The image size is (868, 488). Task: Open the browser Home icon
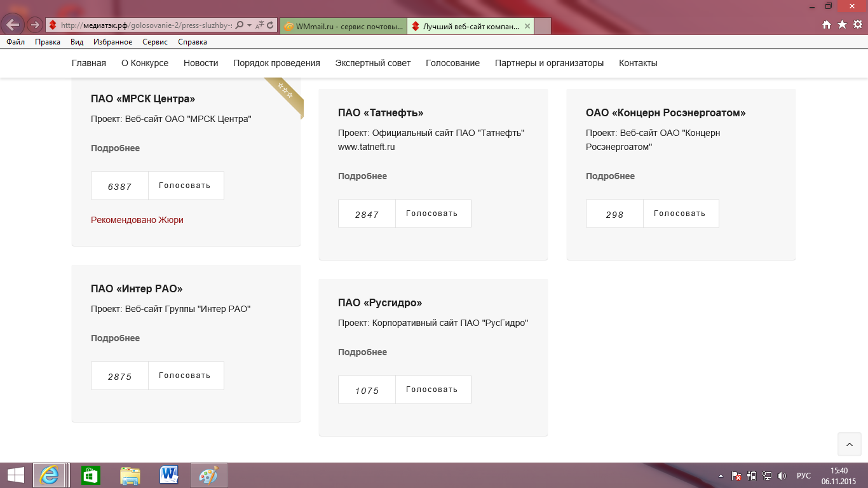[827, 24]
